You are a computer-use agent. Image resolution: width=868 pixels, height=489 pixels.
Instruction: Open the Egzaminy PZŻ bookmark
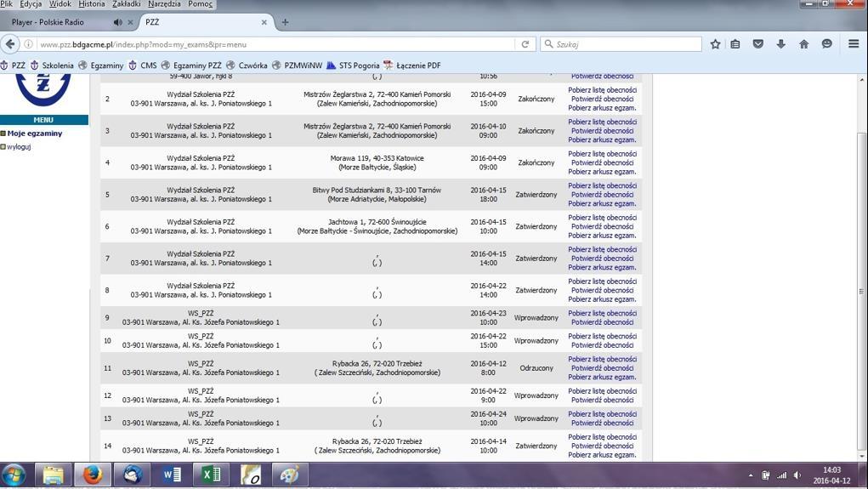pos(191,65)
